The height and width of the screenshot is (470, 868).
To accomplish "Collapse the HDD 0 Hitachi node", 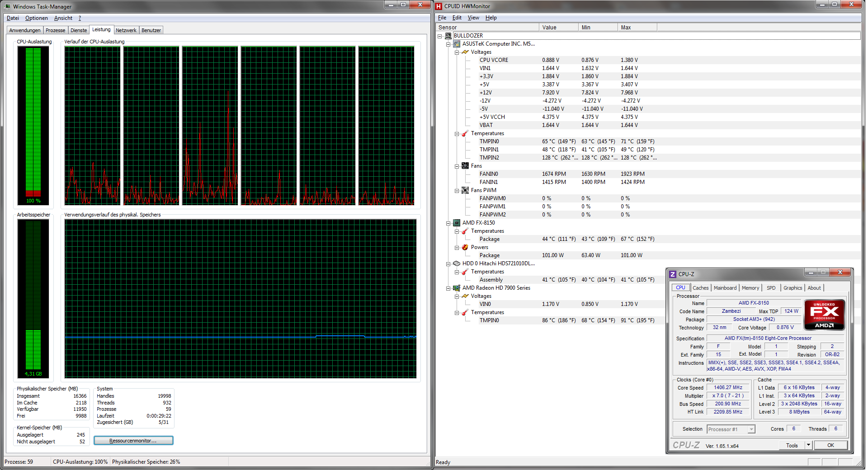I will pos(448,263).
